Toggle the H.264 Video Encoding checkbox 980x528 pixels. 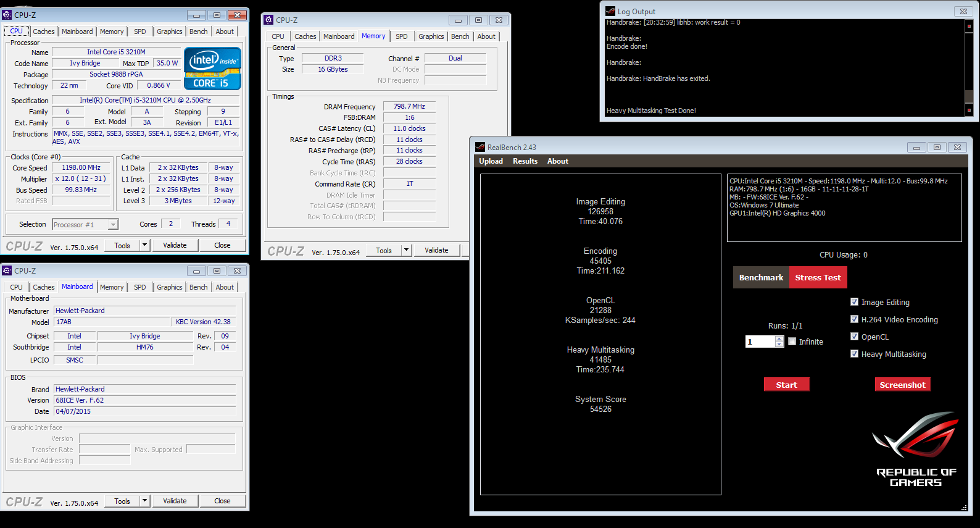click(854, 319)
